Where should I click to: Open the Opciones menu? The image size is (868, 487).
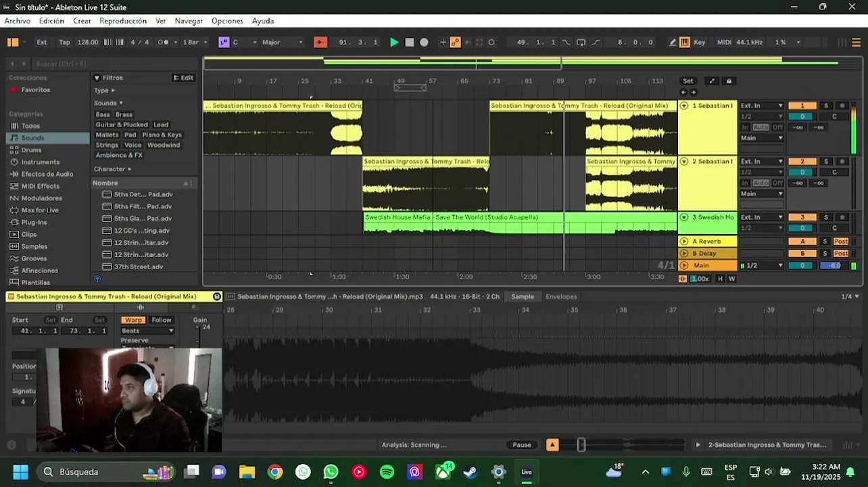pyautogui.click(x=227, y=21)
